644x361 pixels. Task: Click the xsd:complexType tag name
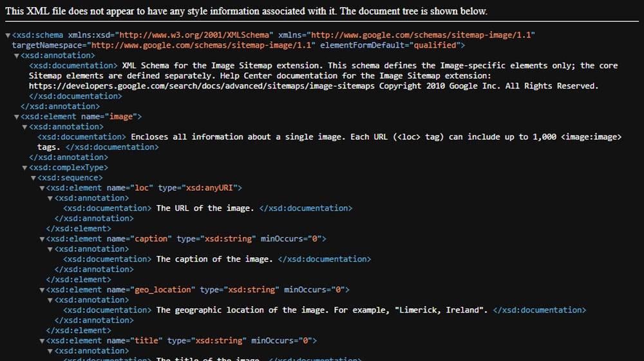pyautogui.click(x=68, y=168)
